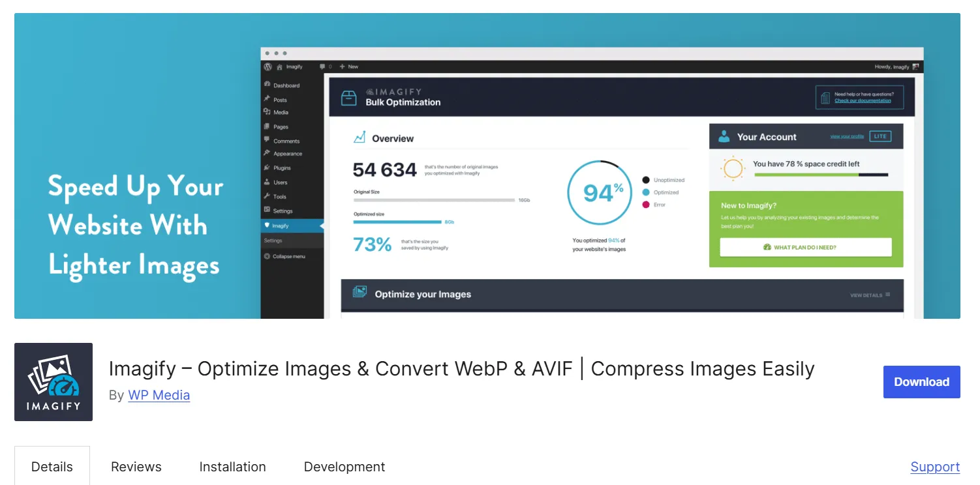Click the Dashboard icon in banner sidebar
This screenshot has height=485, width=980.
267,85
